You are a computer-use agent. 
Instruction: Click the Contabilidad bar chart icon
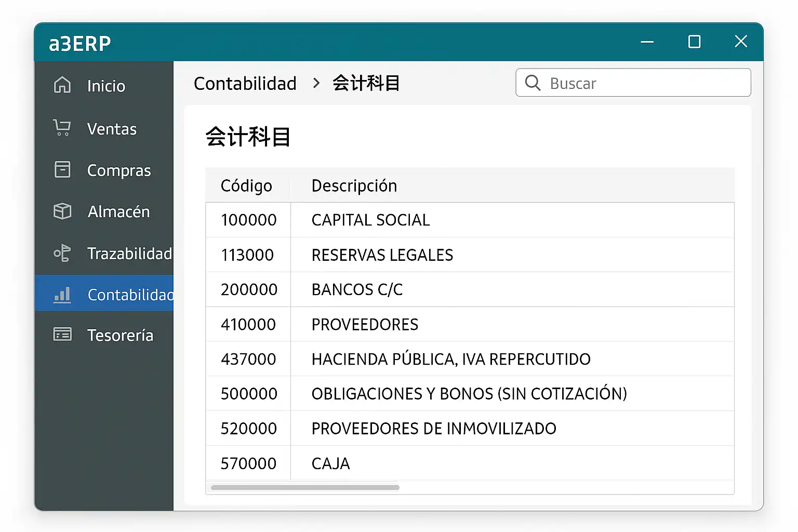pyautogui.click(x=62, y=295)
